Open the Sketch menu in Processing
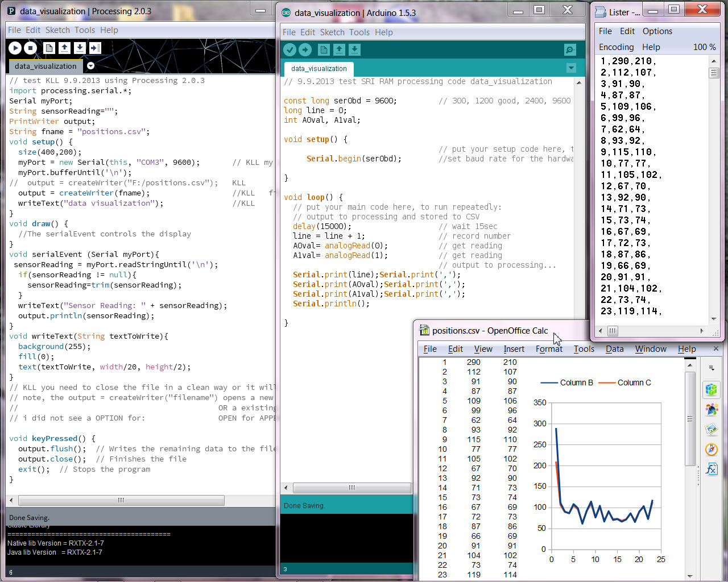 [57, 30]
